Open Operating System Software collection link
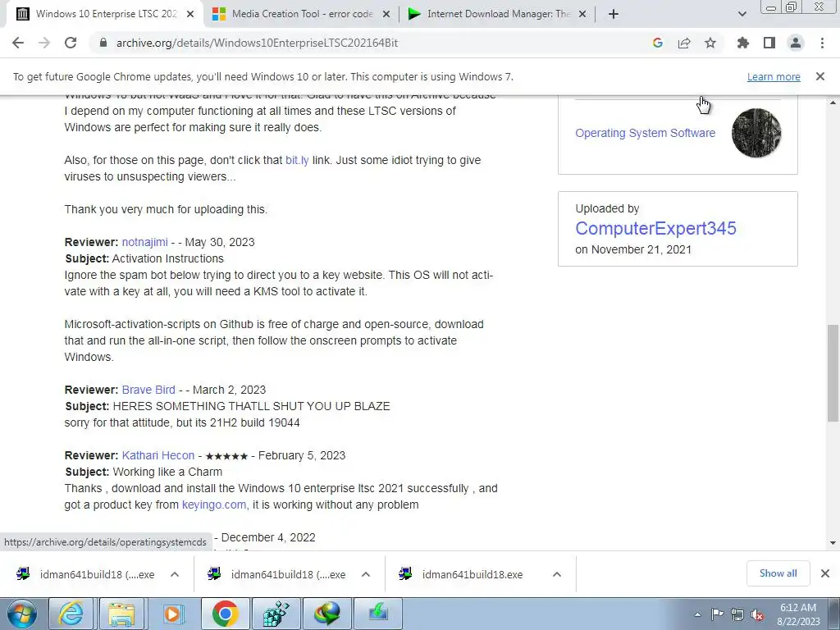Image resolution: width=840 pixels, height=630 pixels. click(x=645, y=133)
